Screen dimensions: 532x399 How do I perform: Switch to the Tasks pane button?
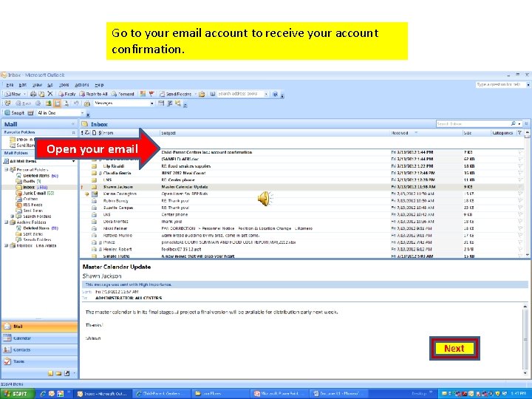(x=40, y=361)
